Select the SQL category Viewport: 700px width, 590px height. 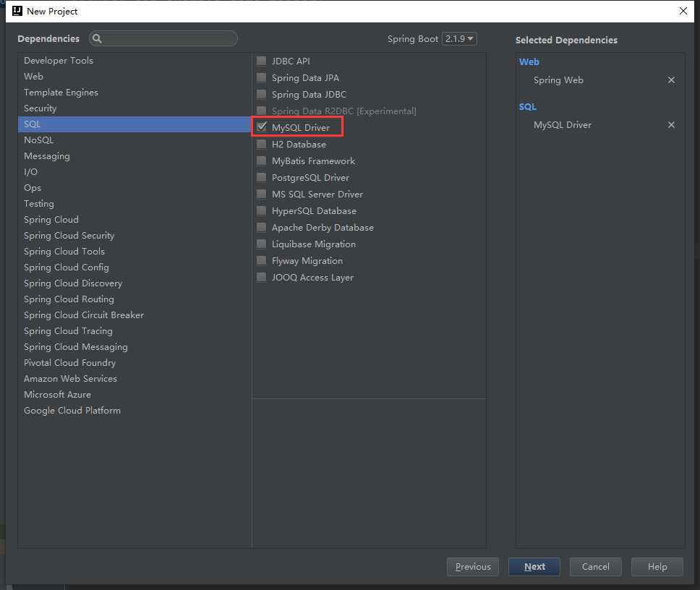tap(135, 124)
